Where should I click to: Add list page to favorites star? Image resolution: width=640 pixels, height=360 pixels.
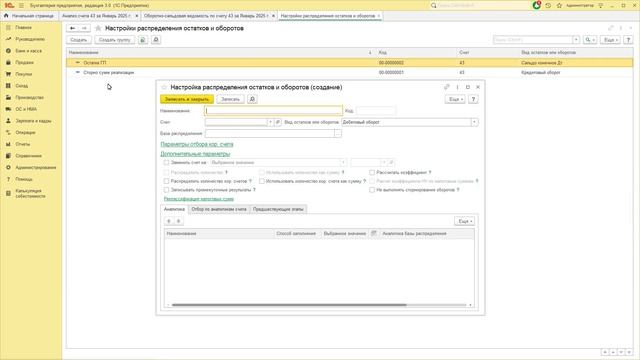click(98, 28)
